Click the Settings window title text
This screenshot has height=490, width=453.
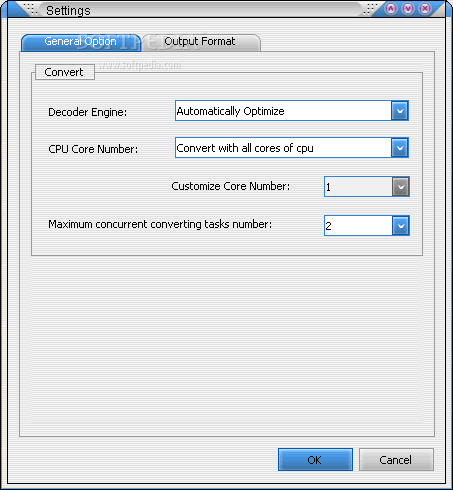[x=68, y=10]
